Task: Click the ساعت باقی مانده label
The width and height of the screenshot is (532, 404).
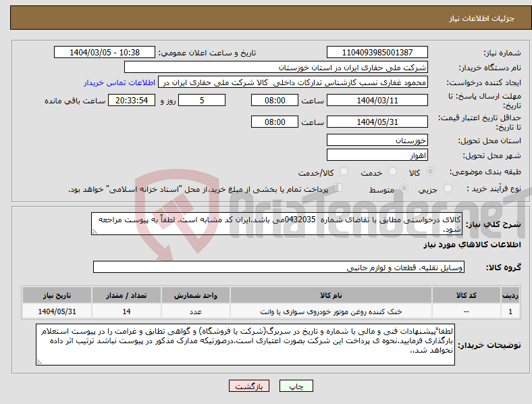Action: (x=75, y=101)
